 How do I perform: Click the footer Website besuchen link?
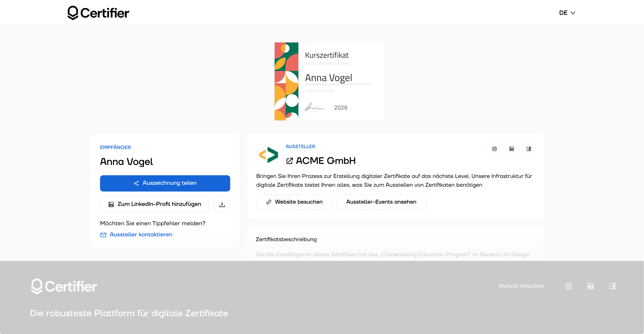point(521,286)
